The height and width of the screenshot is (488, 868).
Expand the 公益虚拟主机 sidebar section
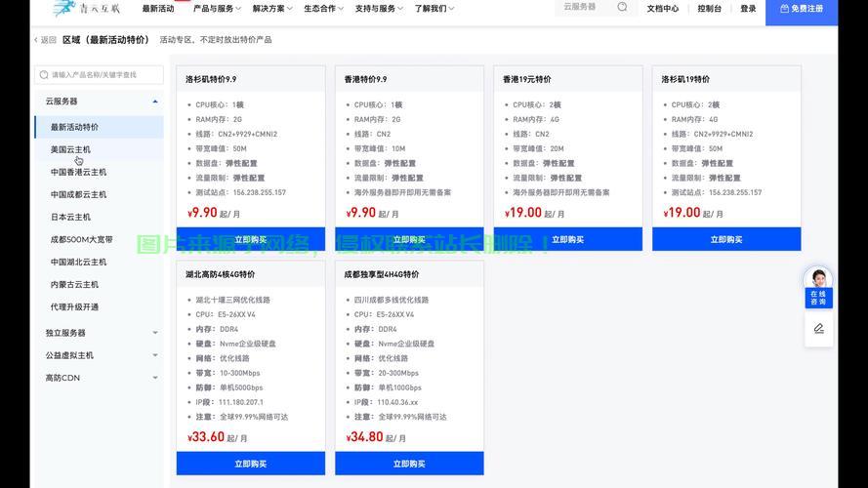click(154, 355)
